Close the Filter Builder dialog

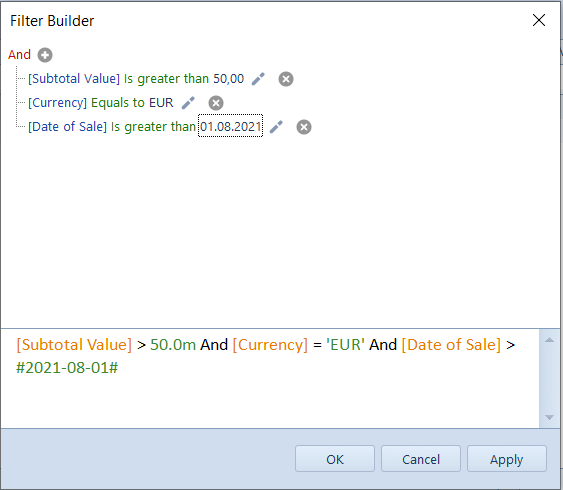539,20
